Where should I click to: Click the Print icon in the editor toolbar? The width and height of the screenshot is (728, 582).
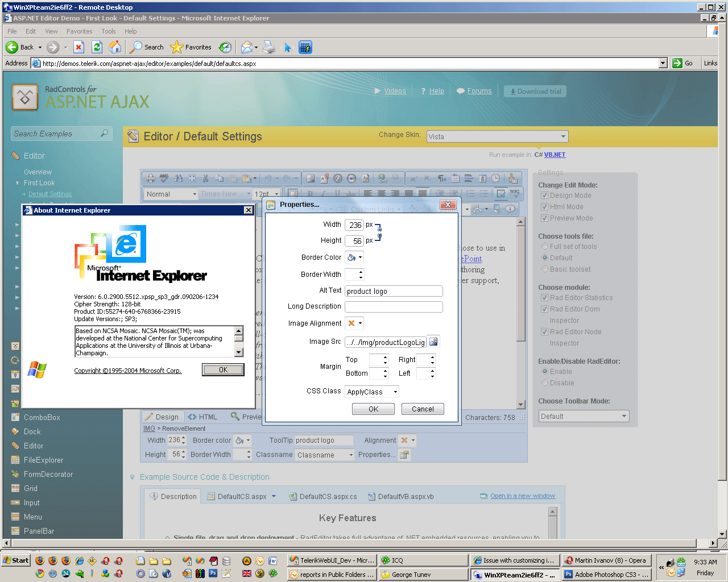[x=151, y=178]
